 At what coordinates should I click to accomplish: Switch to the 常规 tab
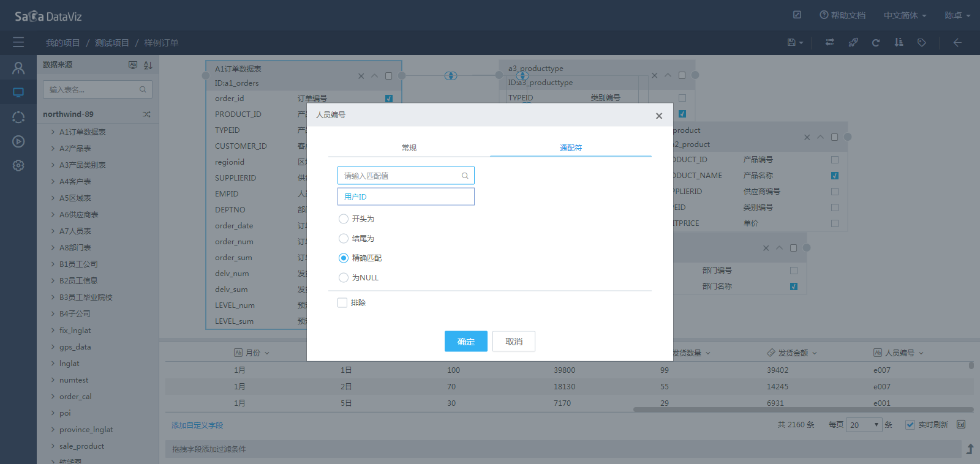409,148
